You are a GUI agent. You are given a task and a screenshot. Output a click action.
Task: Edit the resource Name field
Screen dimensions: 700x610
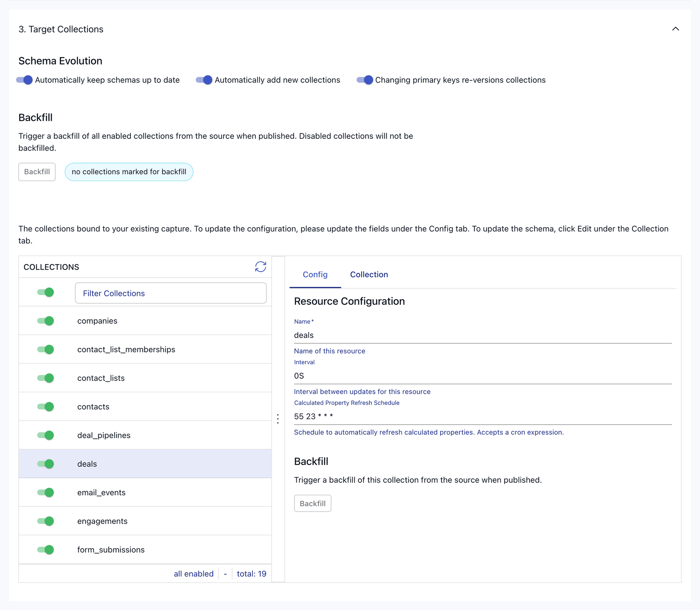483,335
